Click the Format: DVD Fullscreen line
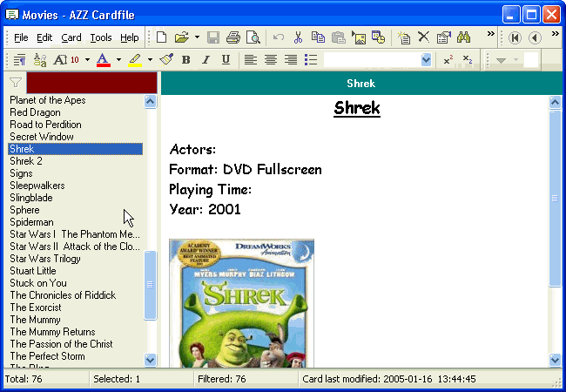Image resolution: width=566 pixels, height=392 pixels. 245,169
